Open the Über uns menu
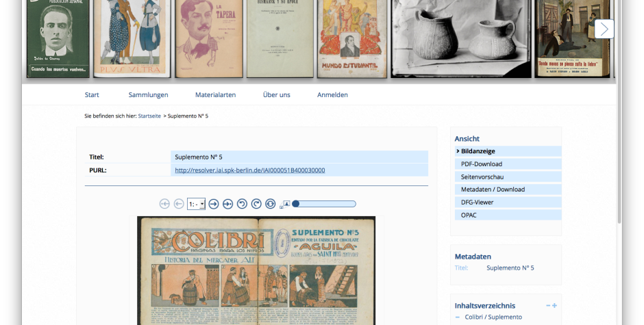Screen dimensions: 644x325 (276, 95)
